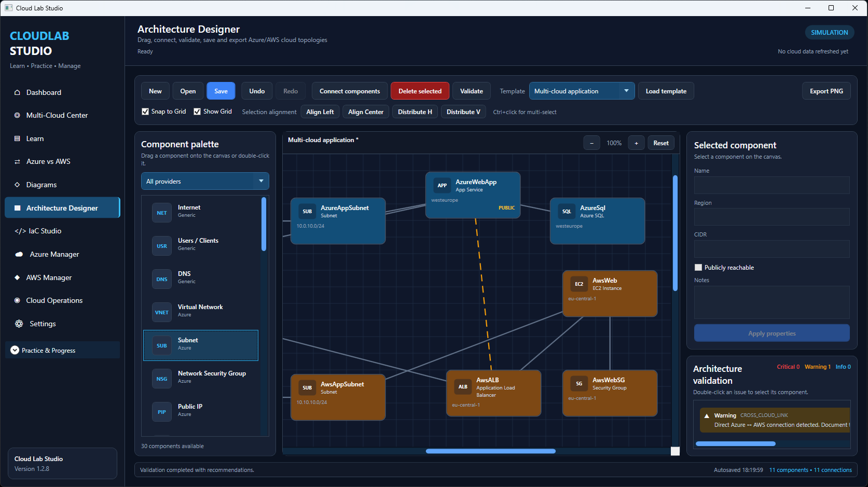Screen dimensions: 868x487
Task: Click Align Center button
Action: pyautogui.click(x=366, y=112)
